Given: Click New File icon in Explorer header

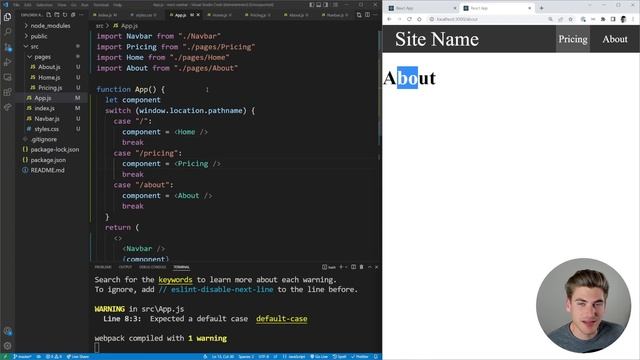Looking at the screenshot, I should click(x=49, y=15).
